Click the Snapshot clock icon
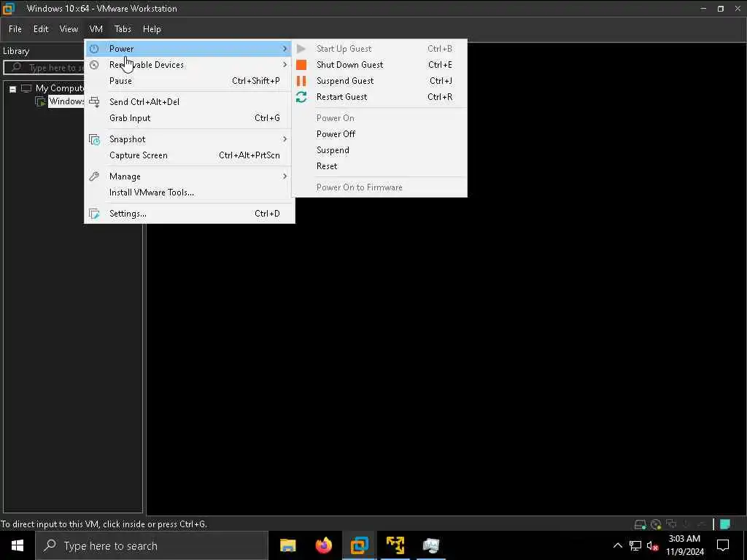The width and height of the screenshot is (747, 560). tap(94, 139)
